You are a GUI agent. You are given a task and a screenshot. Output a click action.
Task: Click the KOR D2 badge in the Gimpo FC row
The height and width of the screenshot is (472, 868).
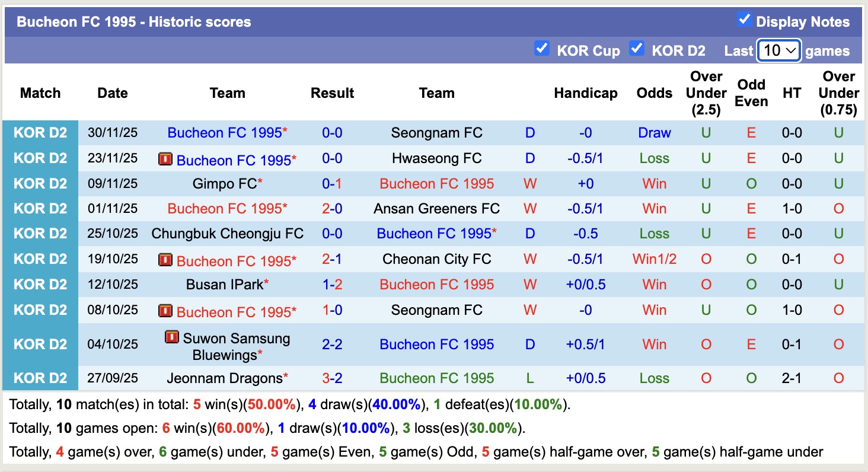pyautogui.click(x=41, y=183)
